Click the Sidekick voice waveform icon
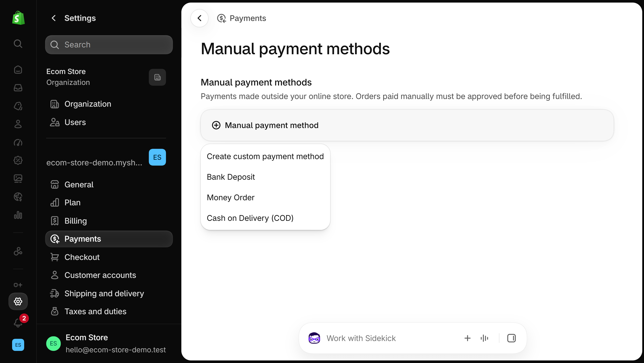 [x=484, y=338]
